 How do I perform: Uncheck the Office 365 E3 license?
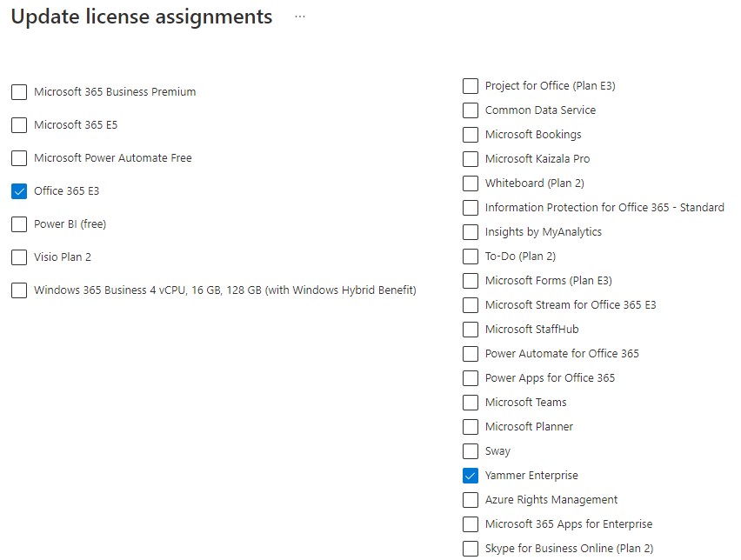(18, 190)
